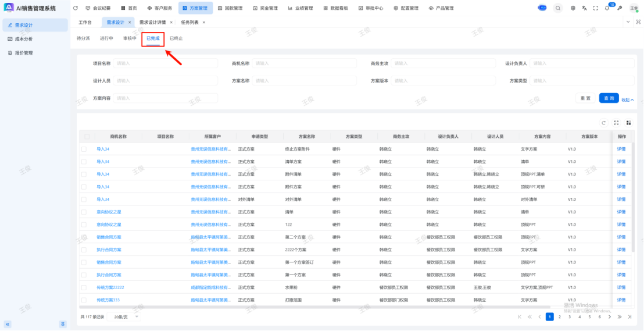644x331 pixels.
Task: Tick the checkbox for 传统方案333 row
Action: (x=84, y=300)
